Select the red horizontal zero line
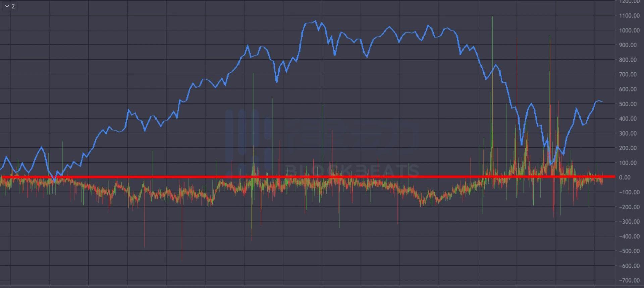The image size is (644, 288). [x=302, y=177]
